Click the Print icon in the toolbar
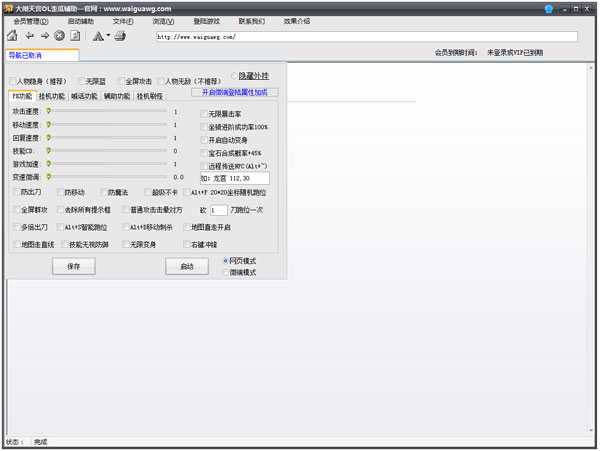Screen dimensions: 600x451 pyautogui.click(x=120, y=36)
